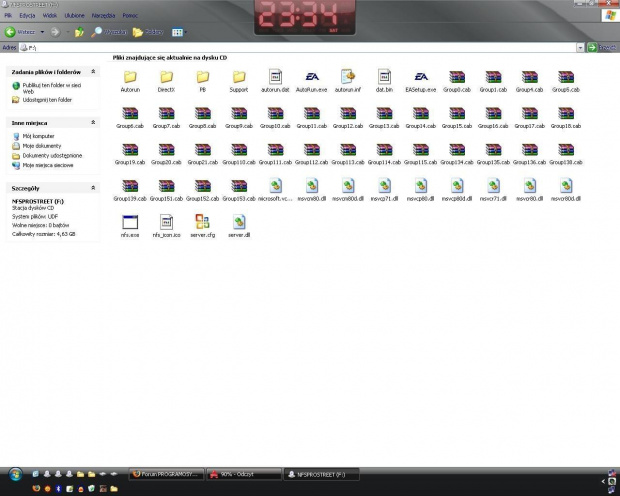Switch to 'Forum PROGRAMOSY' taskbar window
Screen dimensions: 620x496
tap(167, 473)
